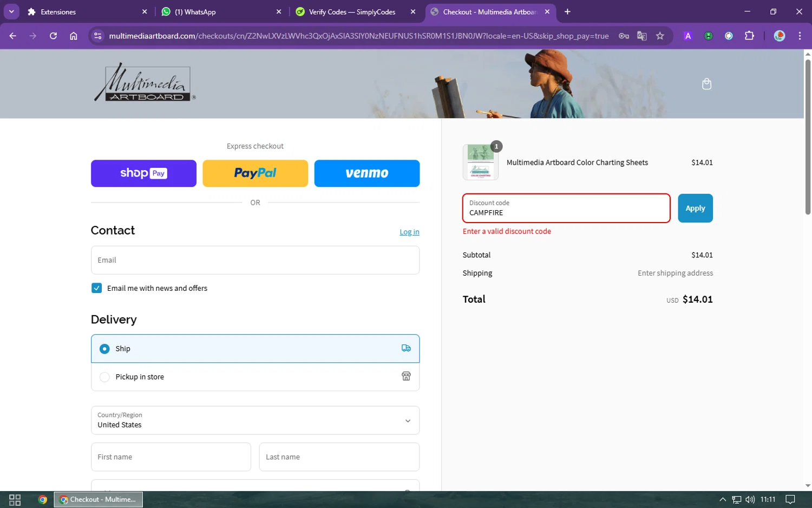Close the Checkout tab
The height and width of the screenshot is (508, 812).
click(x=547, y=11)
